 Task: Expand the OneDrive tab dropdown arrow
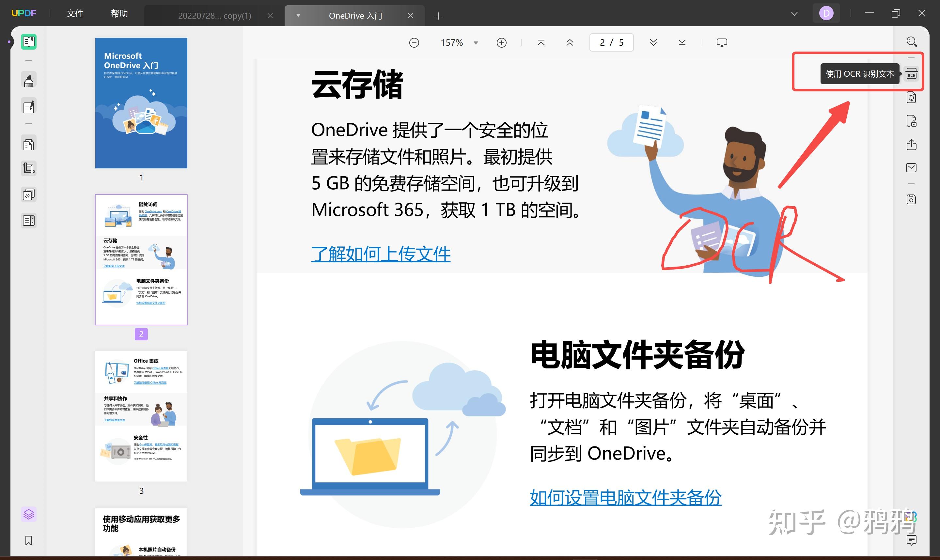[298, 15]
